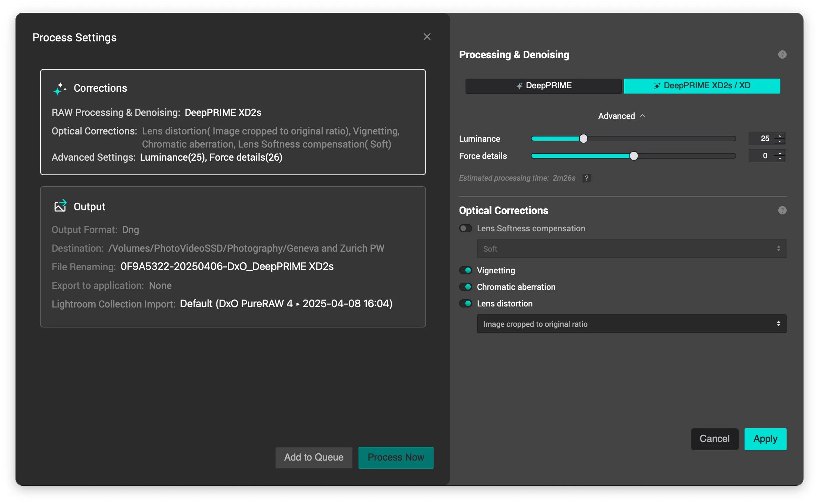Image resolution: width=819 pixels, height=504 pixels.
Task: Decrease Force details with down stepper
Action: pos(780,159)
